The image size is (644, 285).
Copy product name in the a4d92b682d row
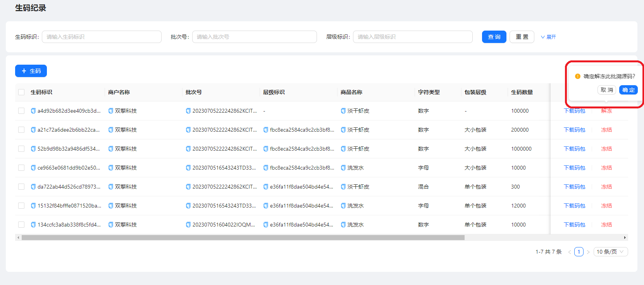[343, 111]
